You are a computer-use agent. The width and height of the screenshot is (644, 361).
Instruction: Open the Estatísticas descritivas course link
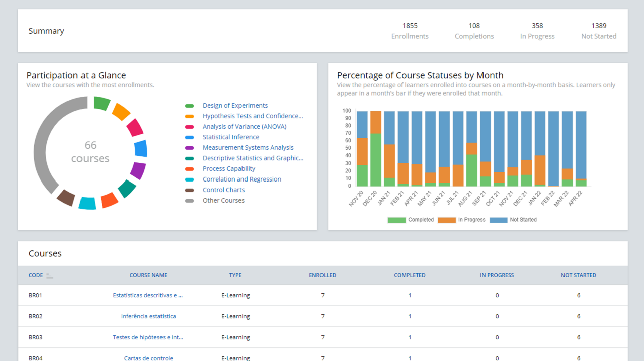coord(148,295)
